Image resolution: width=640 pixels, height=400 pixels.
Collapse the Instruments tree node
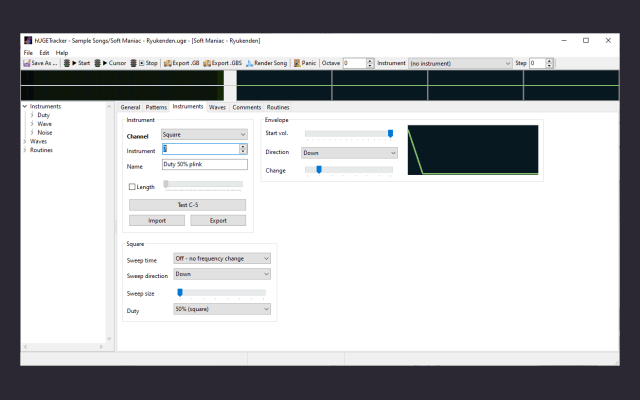click(25, 106)
